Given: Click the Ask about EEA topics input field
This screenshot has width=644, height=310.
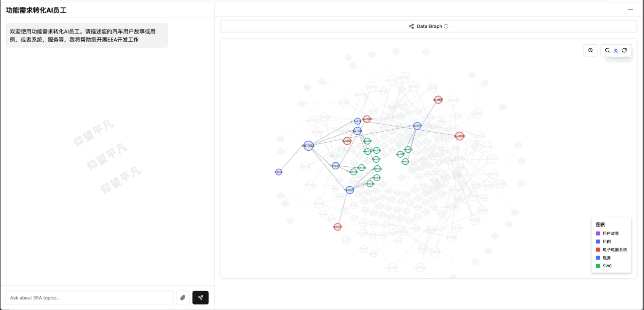Looking at the screenshot, I should coord(89,297).
